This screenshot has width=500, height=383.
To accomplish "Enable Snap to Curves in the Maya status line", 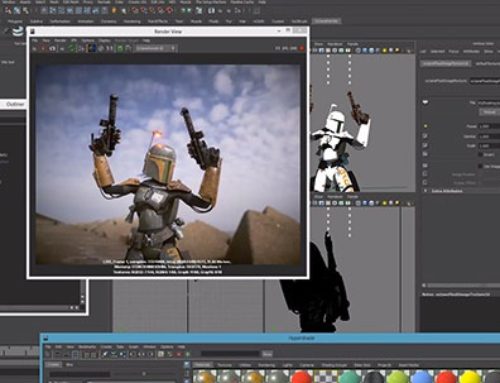I will point(143,11).
